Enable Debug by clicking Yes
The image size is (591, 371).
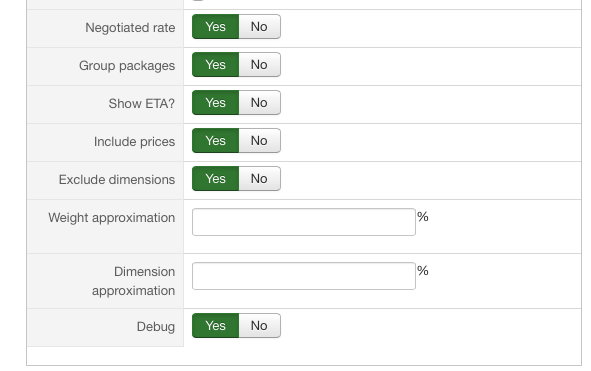click(215, 326)
